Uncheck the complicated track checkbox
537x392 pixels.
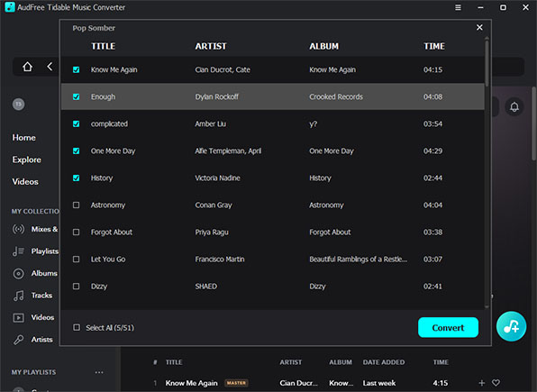[x=76, y=123]
